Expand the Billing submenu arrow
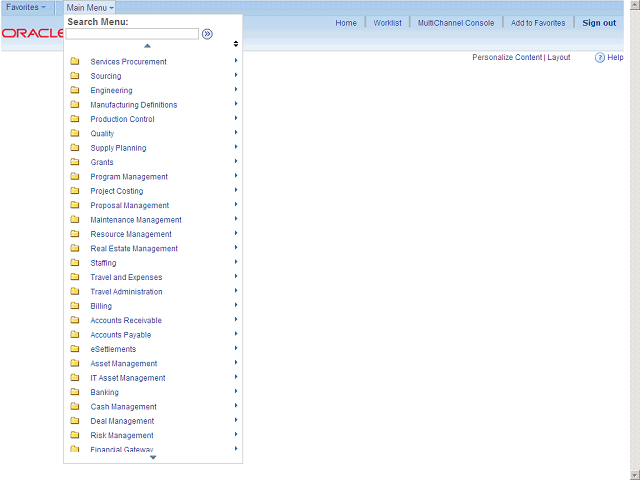Viewport: 640px width, 480px height. tap(236, 305)
